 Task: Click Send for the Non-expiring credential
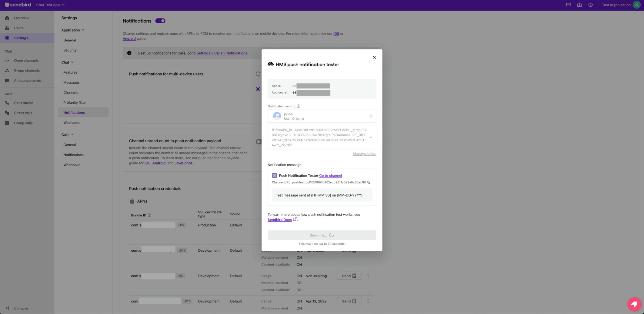[349, 276]
